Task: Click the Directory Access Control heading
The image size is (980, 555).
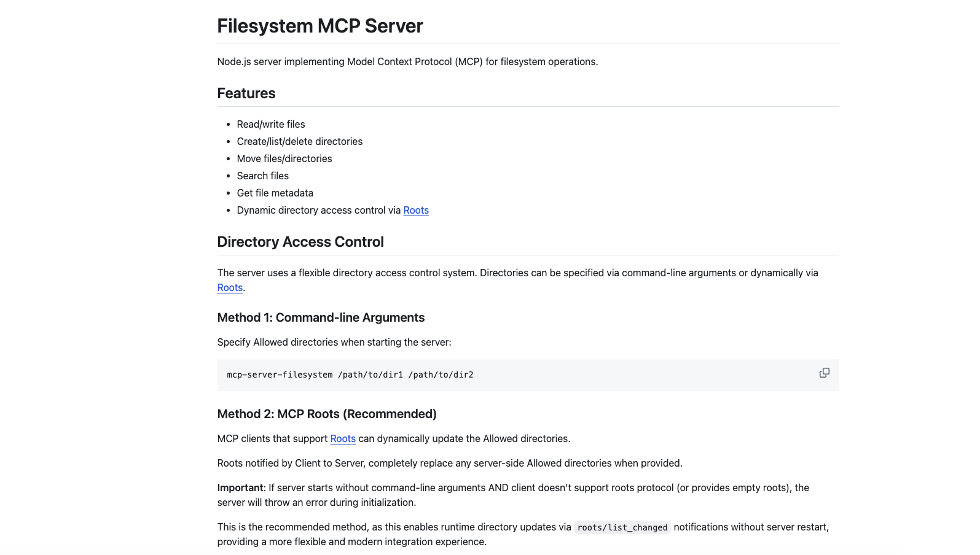Action: [300, 242]
